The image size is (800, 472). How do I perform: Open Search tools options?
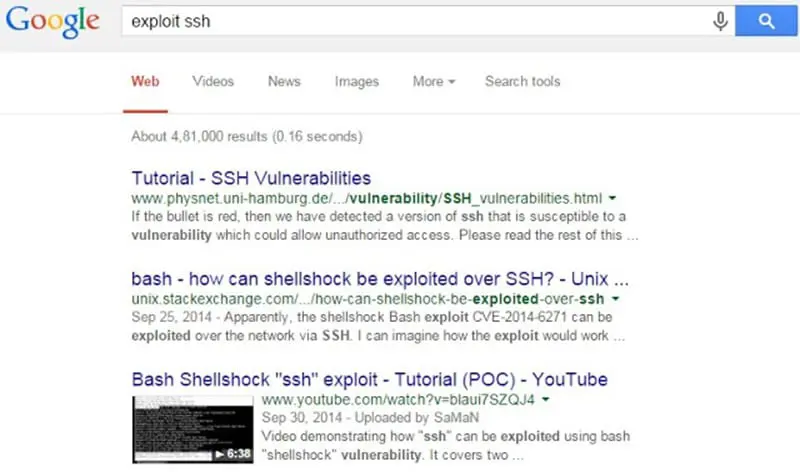tap(522, 81)
